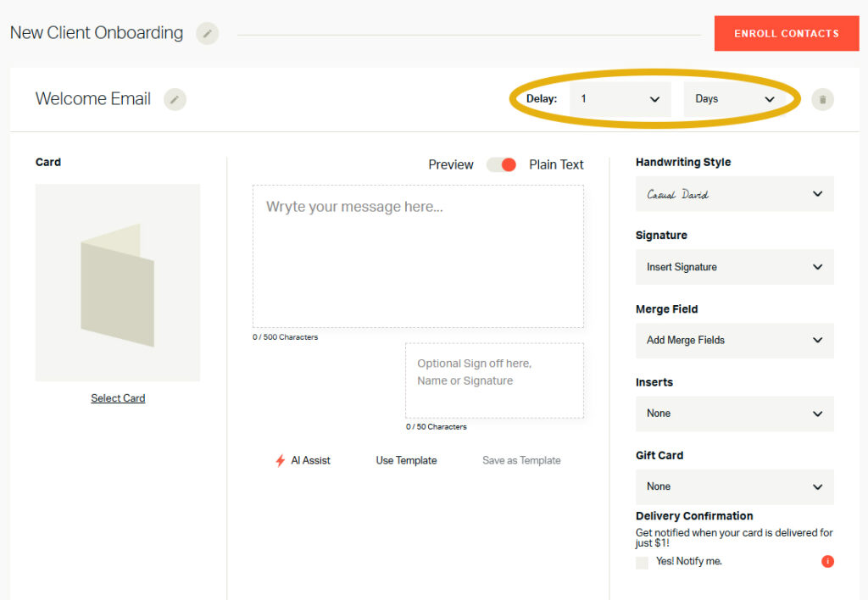Click edit pencil beside Welcome Email title

pos(175,99)
